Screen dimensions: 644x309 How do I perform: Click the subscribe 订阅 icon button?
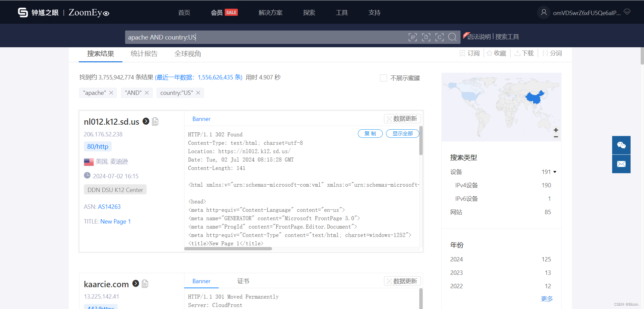(470, 53)
